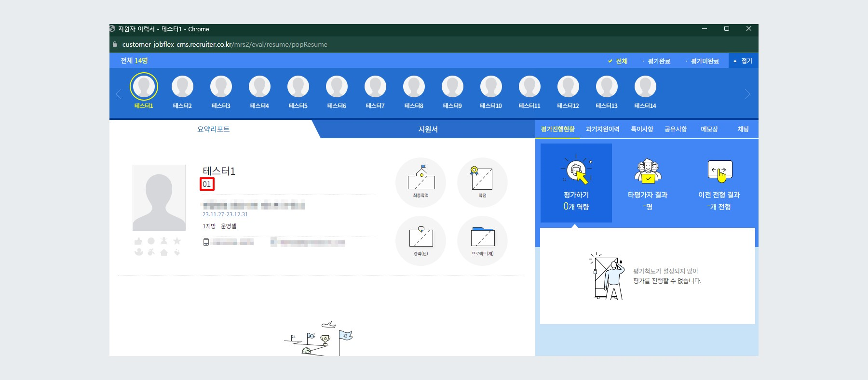Click the address bar lock icon
This screenshot has height=380, width=868.
click(115, 44)
